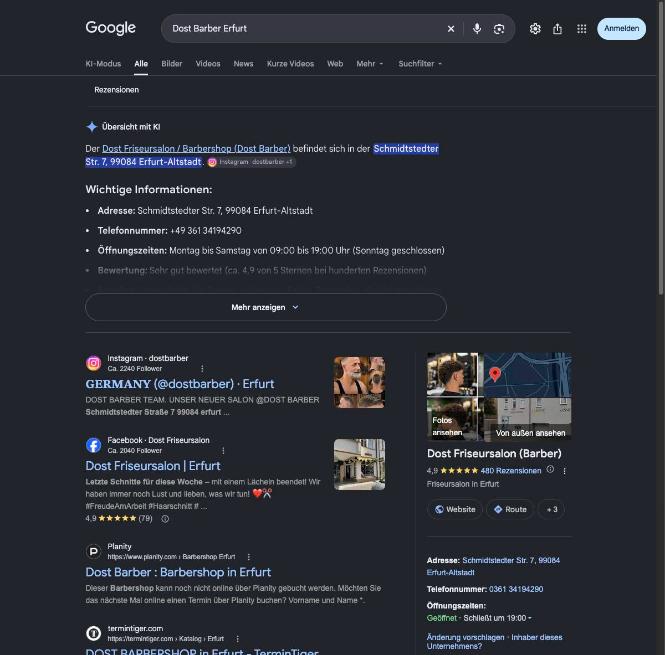
Task: Open more options in business panel
Action: [x=564, y=471]
